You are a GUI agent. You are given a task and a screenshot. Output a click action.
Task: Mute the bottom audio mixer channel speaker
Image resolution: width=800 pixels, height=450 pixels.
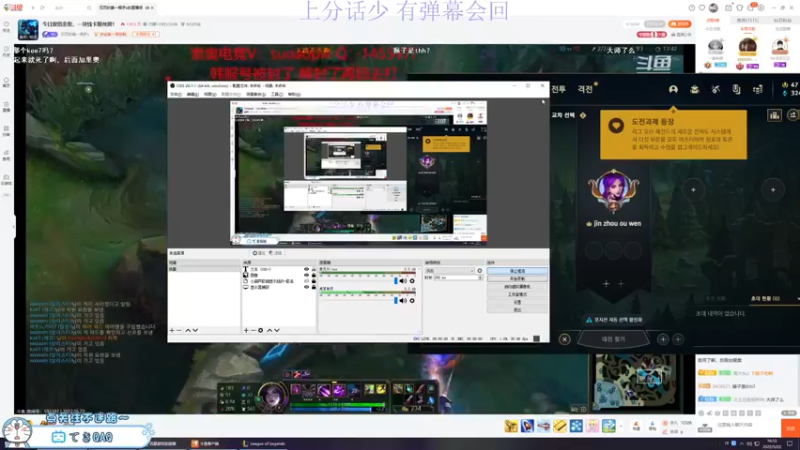point(403,301)
